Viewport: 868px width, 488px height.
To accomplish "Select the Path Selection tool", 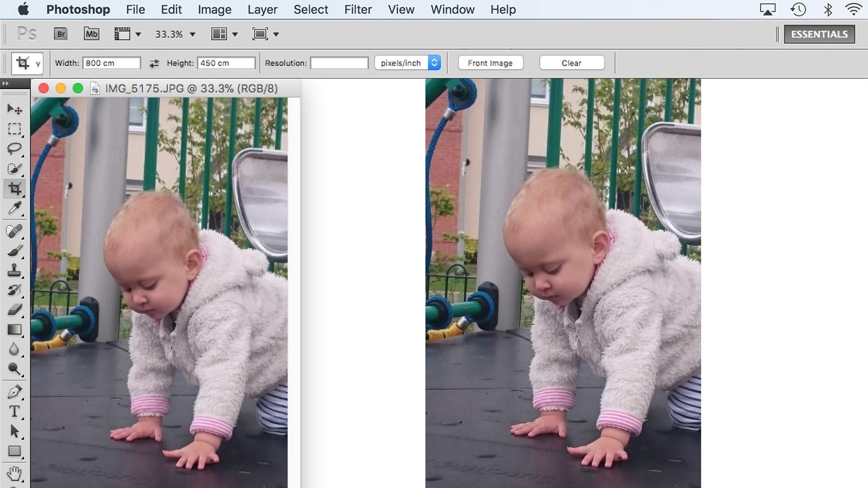I will coord(15,432).
